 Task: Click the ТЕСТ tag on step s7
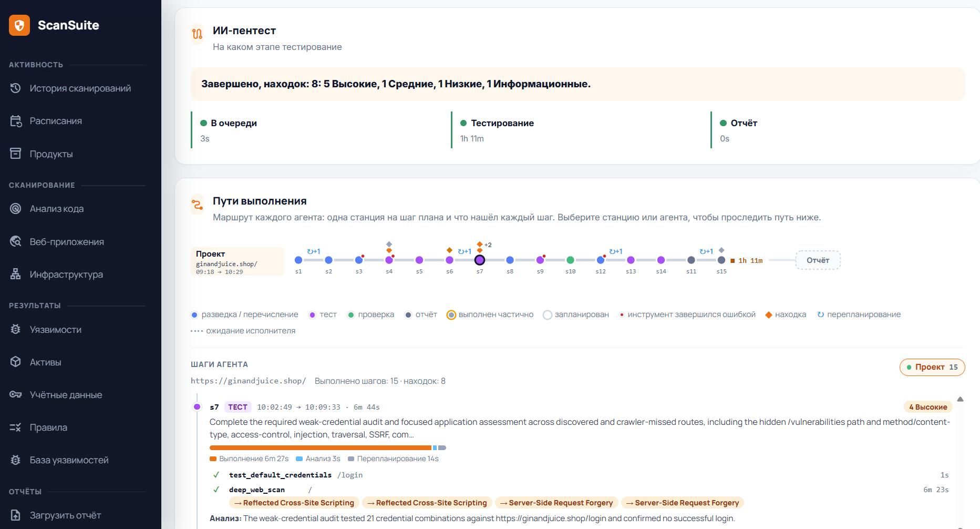[x=238, y=407]
